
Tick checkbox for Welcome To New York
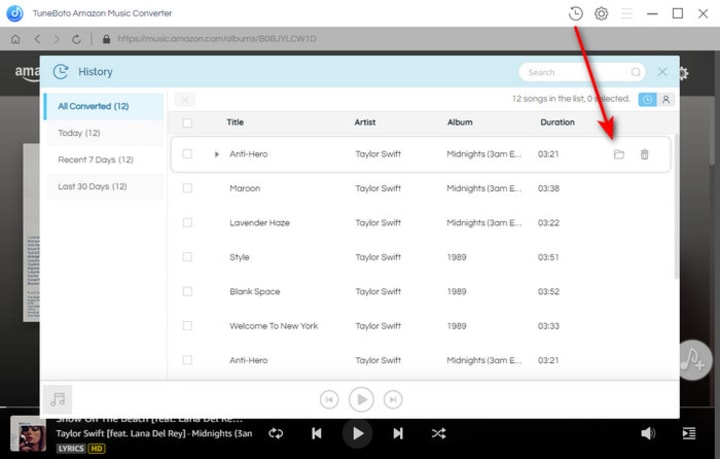pyautogui.click(x=187, y=326)
